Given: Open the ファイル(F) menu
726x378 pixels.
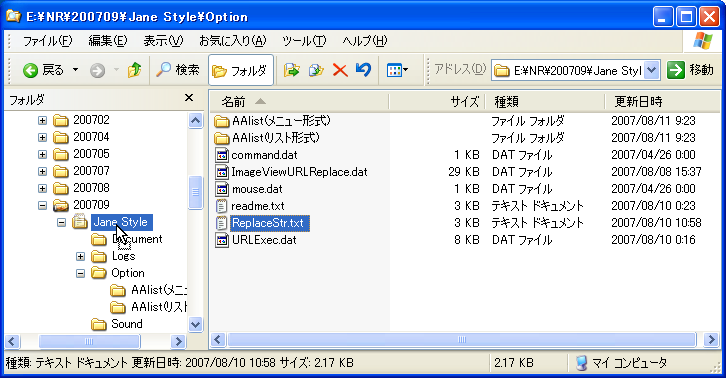Looking at the screenshot, I should [48, 41].
